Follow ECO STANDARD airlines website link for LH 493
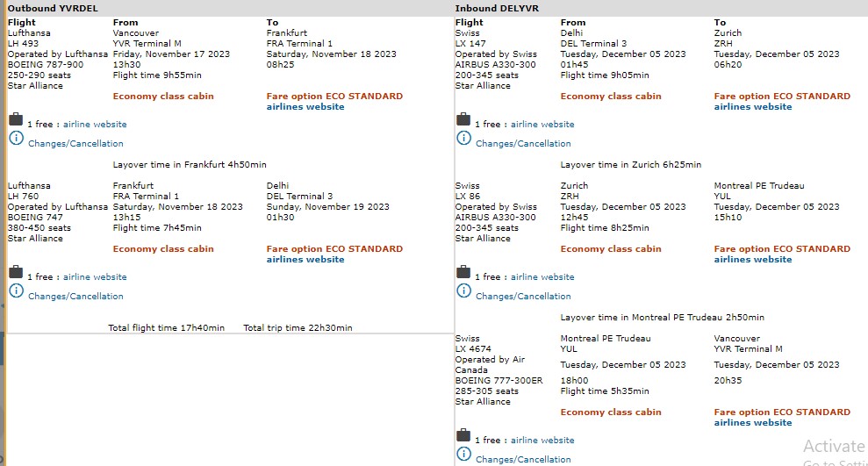The width and height of the screenshot is (868, 466). point(305,107)
